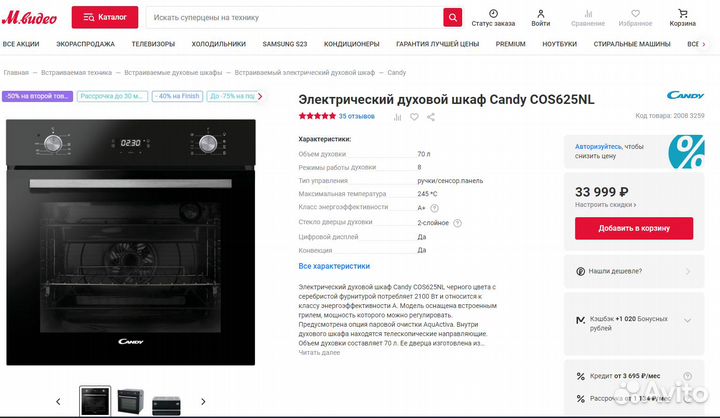The image size is (720, 418).
Task: Click the M bonus logo icon
Action: click(x=580, y=320)
